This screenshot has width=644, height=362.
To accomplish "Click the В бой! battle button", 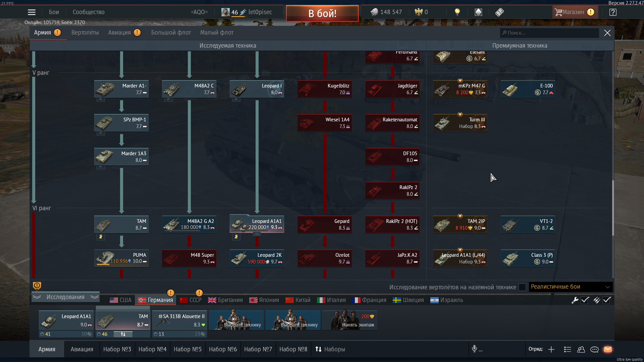I will pyautogui.click(x=322, y=13).
